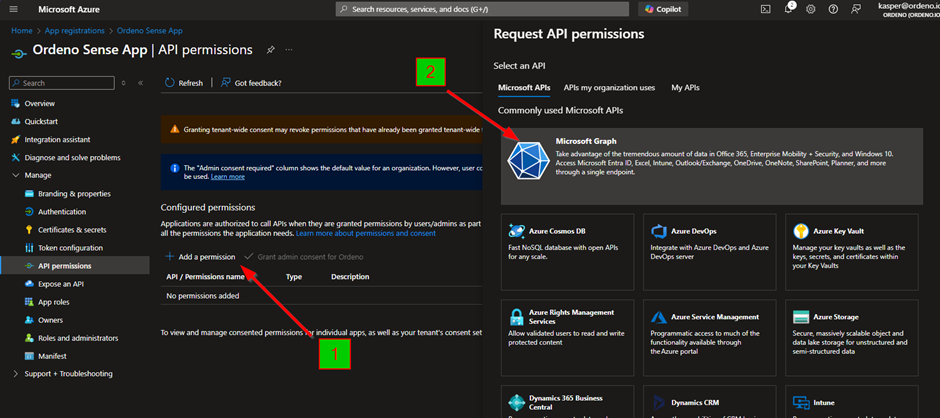Select the Dynamics CRM card
The width and height of the screenshot is (940, 418).
[x=709, y=402]
